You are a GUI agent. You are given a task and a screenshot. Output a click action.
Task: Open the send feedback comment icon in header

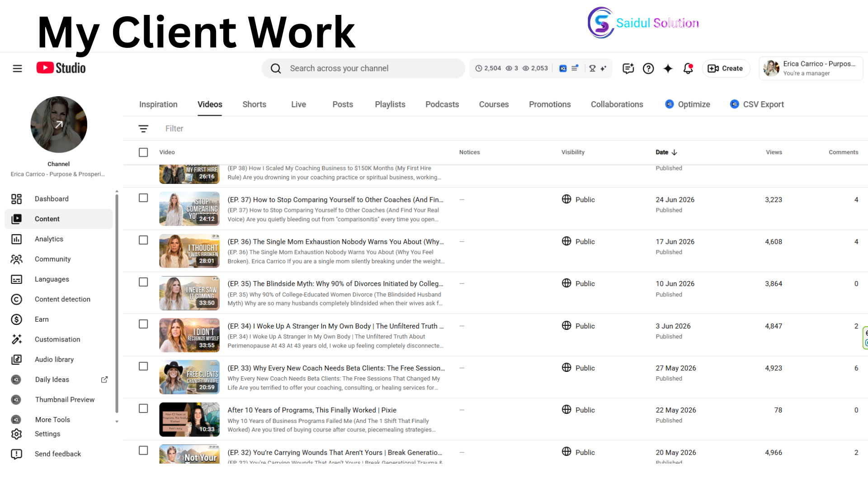628,69
